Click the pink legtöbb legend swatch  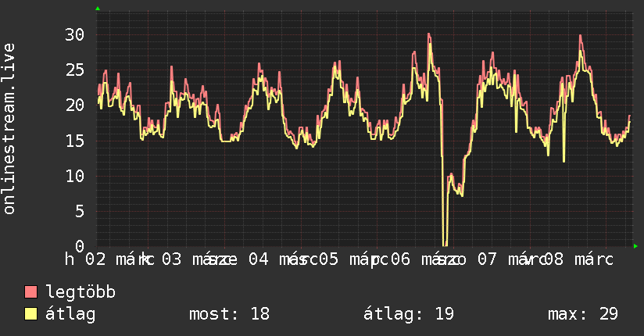[x=30, y=291]
